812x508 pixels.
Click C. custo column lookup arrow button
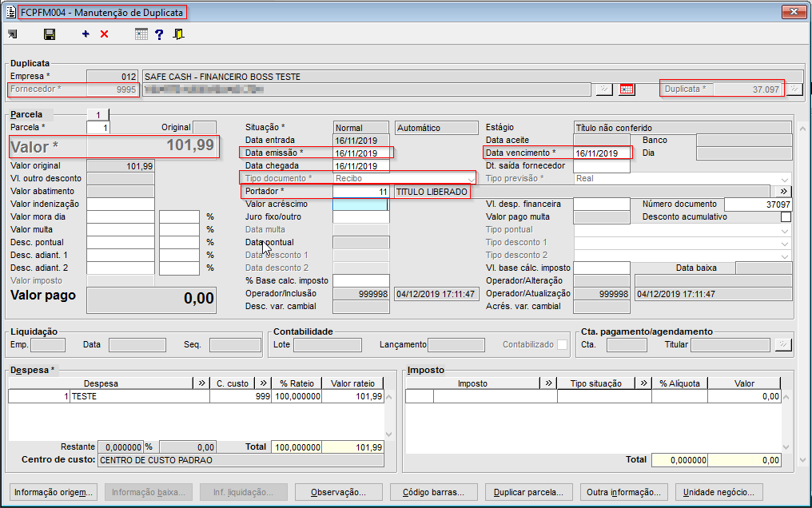(x=264, y=383)
